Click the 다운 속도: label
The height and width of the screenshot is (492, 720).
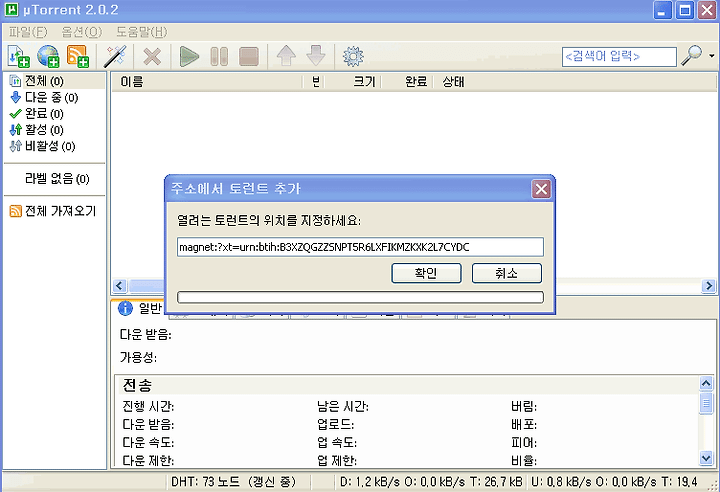coord(148,442)
